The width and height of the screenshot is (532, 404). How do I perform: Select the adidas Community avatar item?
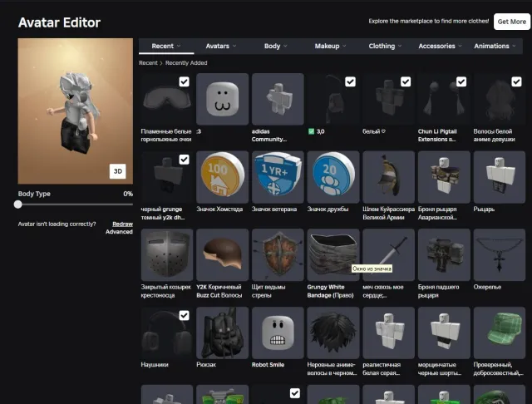click(x=278, y=99)
